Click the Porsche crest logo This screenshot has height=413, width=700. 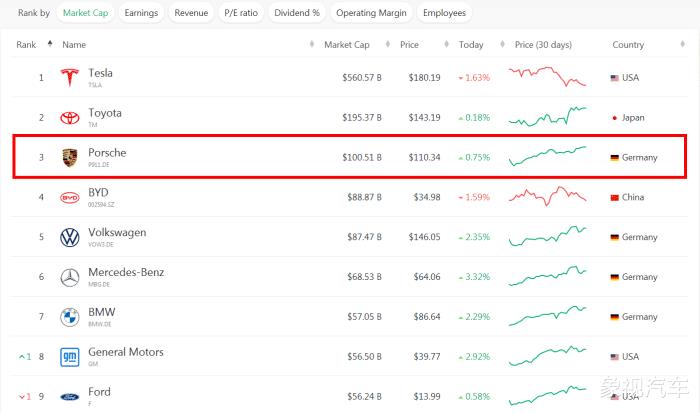pyautogui.click(x=70, y=158)
